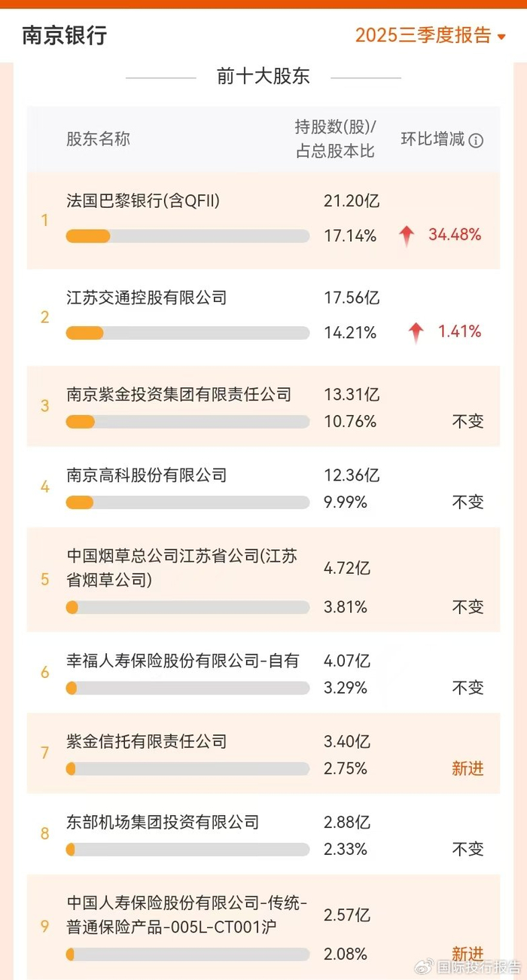Viewport: 527px width, 980px height.
Task: Click red up arrow beside 34.48%
Action: (407, 236)
